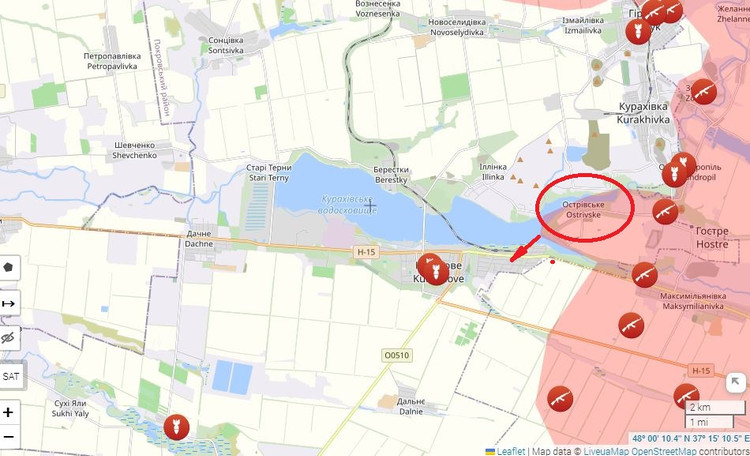
Task: Click the small red dot by the arrow
Action: [552, 262]
